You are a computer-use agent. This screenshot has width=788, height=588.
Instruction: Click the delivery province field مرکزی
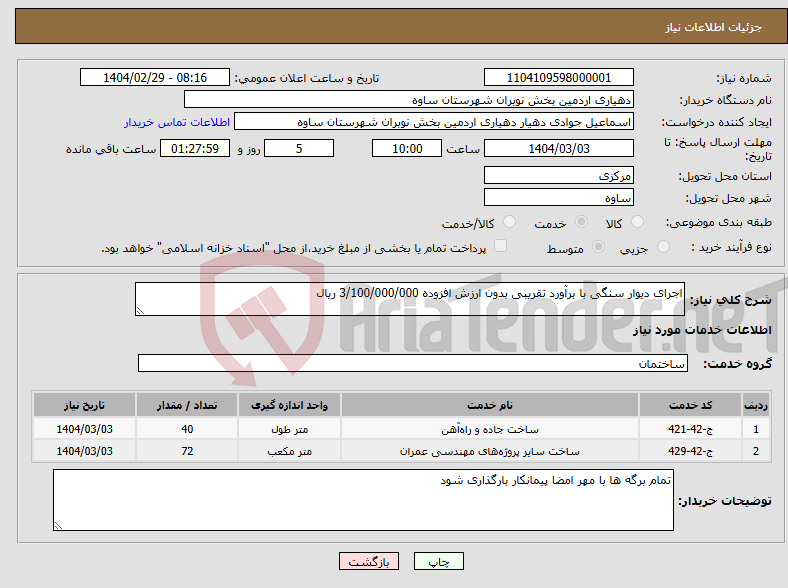(558, 175)
